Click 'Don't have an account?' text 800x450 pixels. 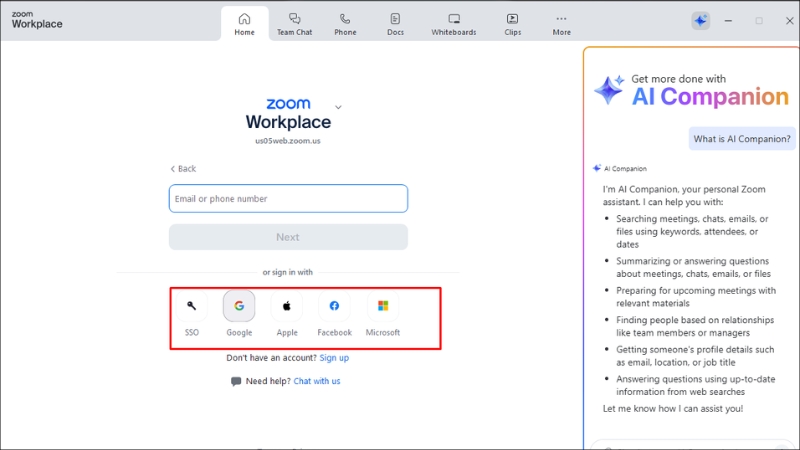pyautogui.click(x=271, y=358)
